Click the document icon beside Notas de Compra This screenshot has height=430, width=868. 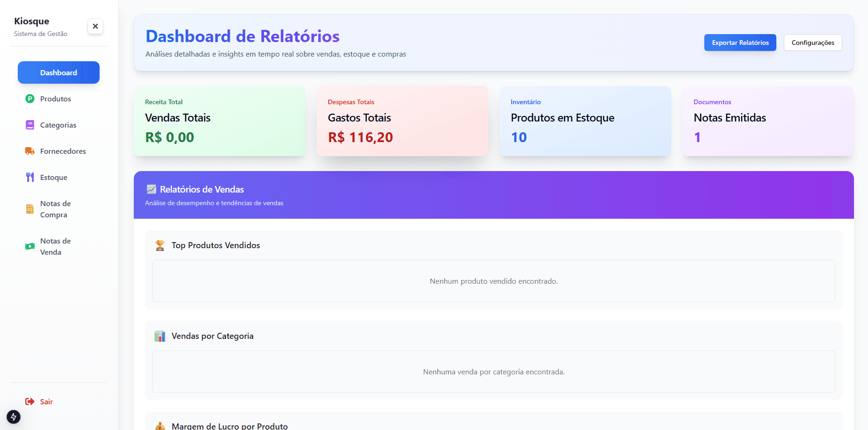pos(29,209)
